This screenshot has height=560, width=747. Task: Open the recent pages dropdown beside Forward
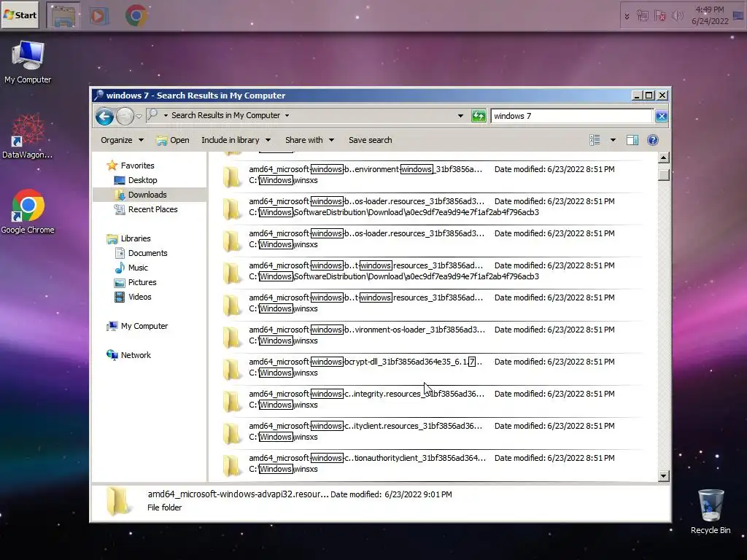point(139,116)
